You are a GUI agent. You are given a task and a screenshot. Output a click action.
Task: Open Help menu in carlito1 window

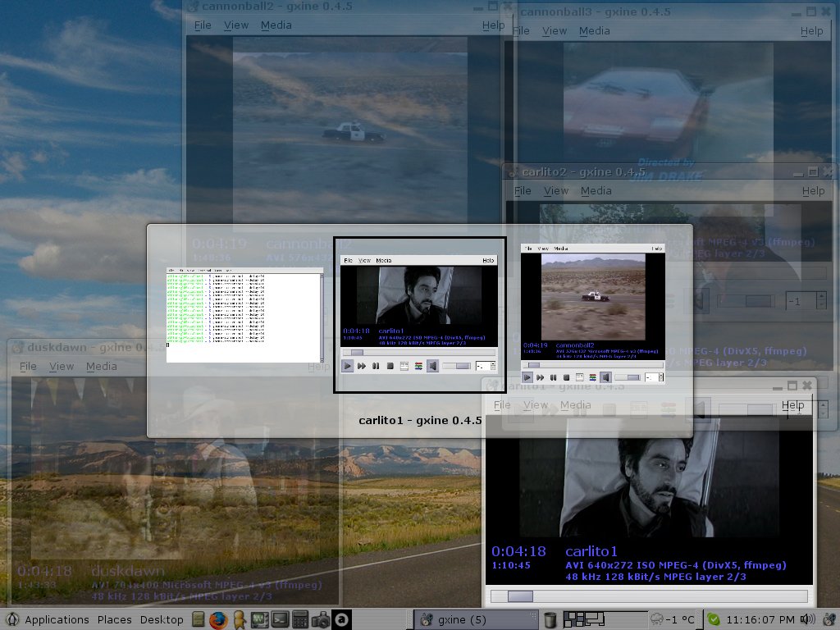(x=793, y=405)
